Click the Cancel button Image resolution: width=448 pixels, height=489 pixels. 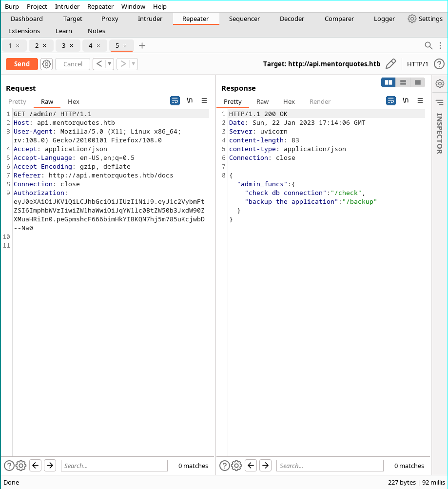coord(73,64)
